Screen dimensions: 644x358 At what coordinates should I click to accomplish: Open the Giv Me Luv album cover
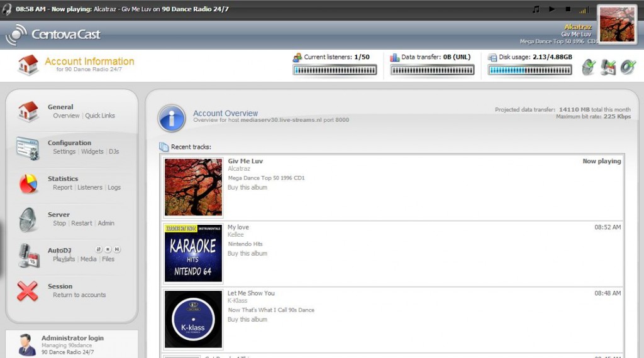[193, 187]
